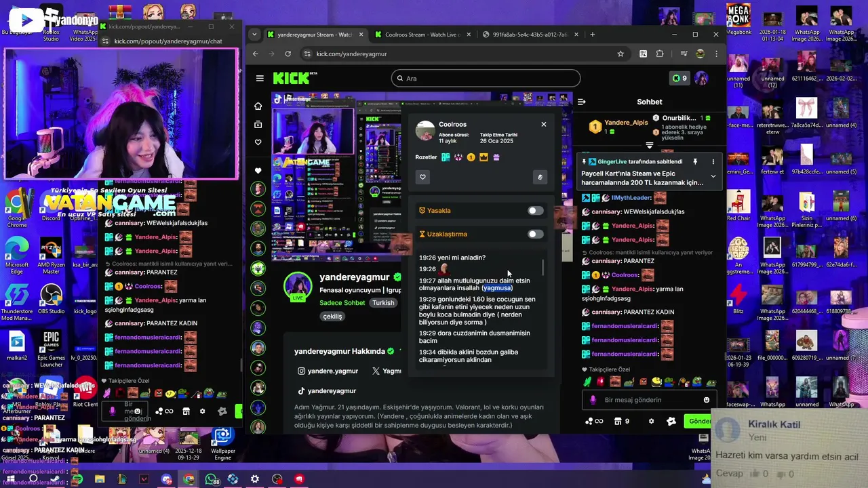
Task: Open chat settings gear in popout chat window
Action: (x=202, y=411)
